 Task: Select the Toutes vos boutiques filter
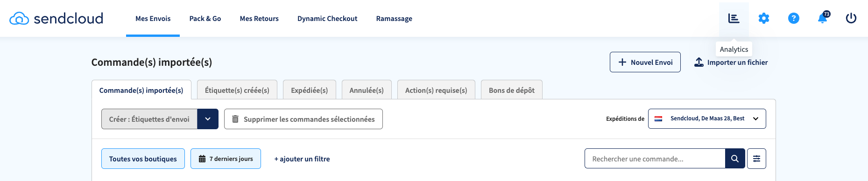pyautogui.click(x=143, y=159)
